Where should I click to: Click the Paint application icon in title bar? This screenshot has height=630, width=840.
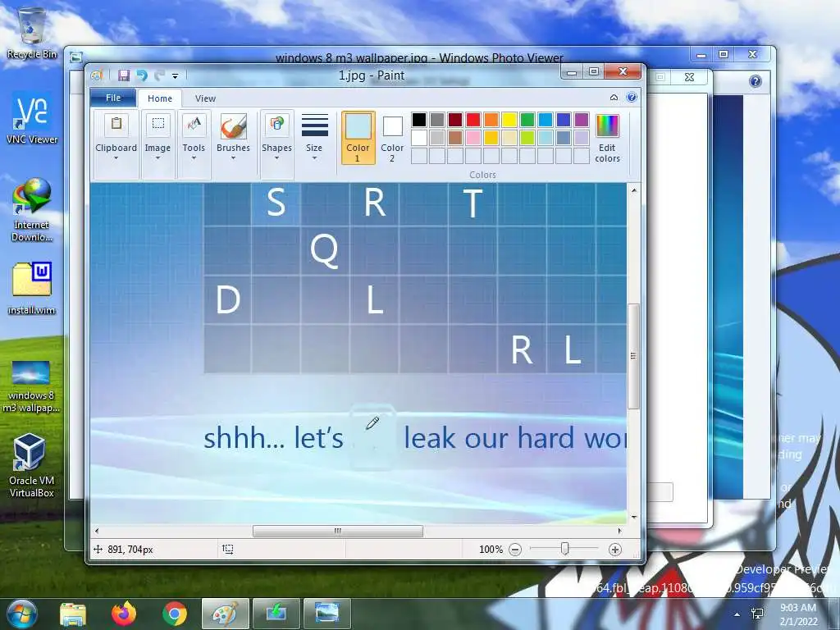pos(97,75)
